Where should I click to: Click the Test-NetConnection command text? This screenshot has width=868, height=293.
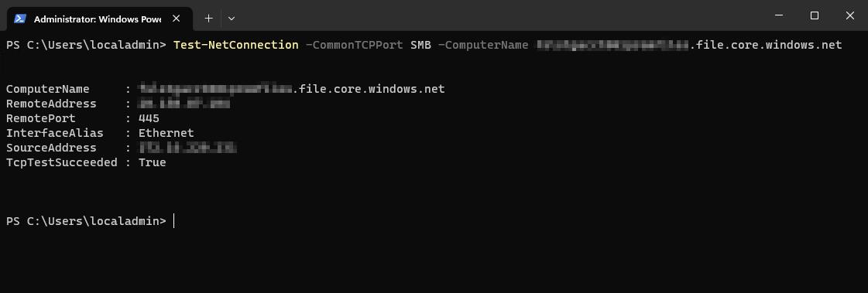coord(236,45)
